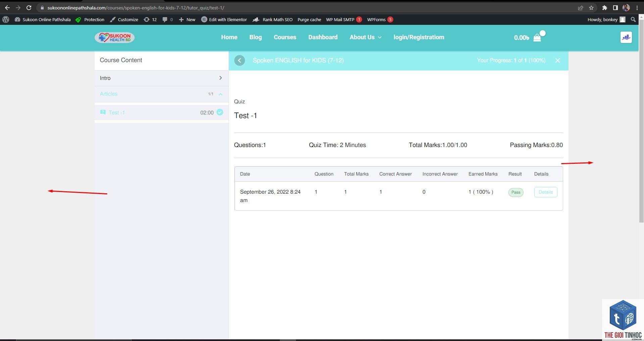Image resolution: width=644 pixels, height=341 pixels.
Task: Open the Chrome three-dot menu
Action: coord(637,8)
